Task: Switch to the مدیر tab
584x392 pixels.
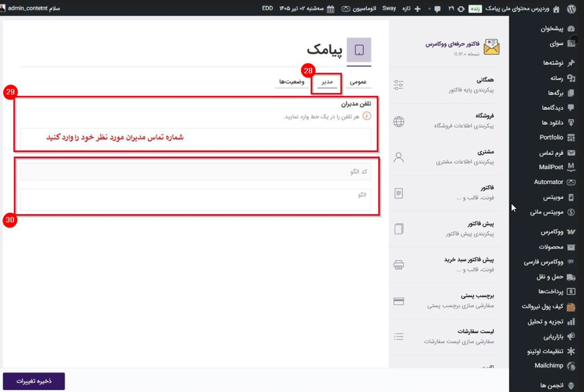Action: [x=327, y=81]
